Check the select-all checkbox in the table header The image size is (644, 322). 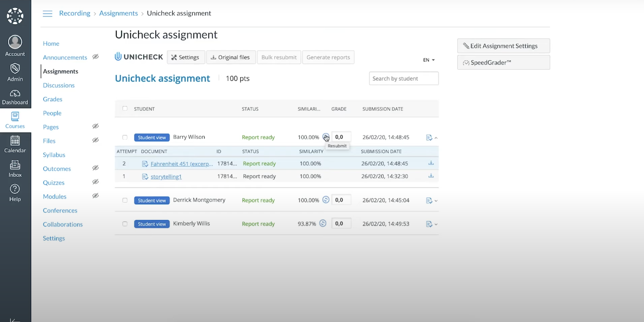pos(125,109)
